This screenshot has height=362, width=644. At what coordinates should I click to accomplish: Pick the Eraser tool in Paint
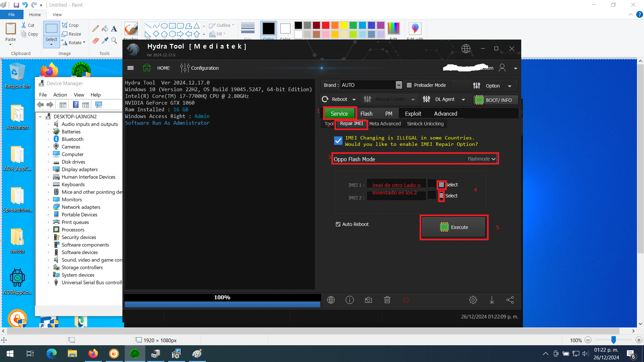[96, 41]
